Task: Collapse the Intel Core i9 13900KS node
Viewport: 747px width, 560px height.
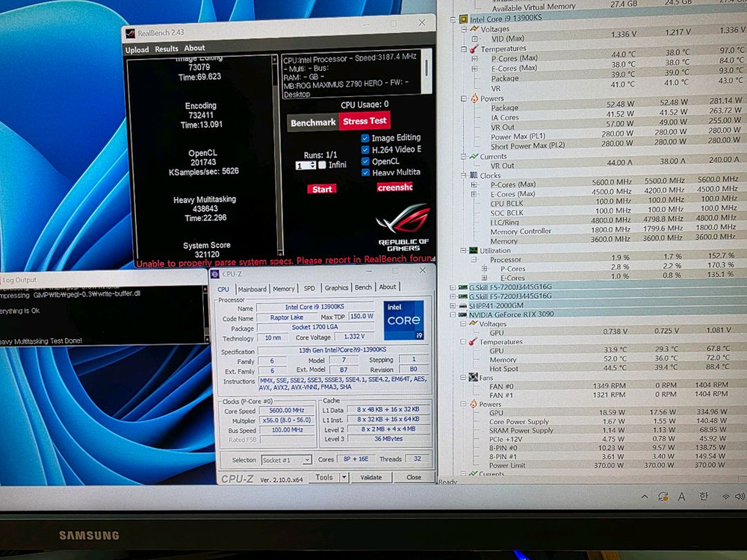Action: coord(453,19)
